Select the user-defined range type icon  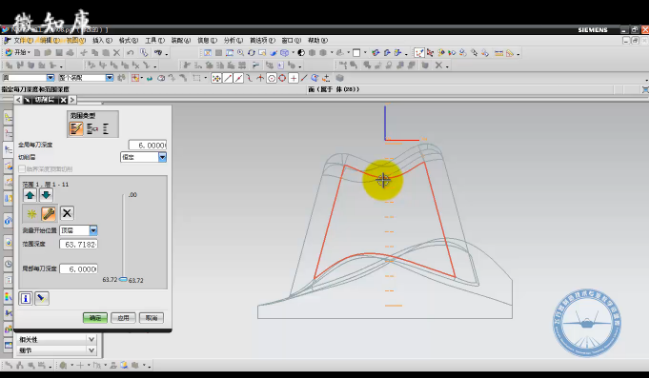(76, 128)
